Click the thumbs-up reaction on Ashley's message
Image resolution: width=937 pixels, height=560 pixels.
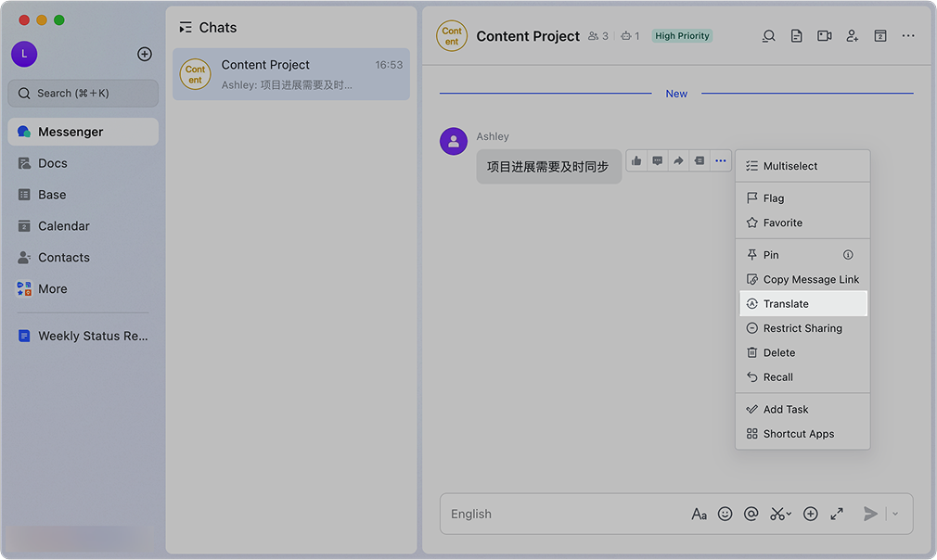pos(636,160)
